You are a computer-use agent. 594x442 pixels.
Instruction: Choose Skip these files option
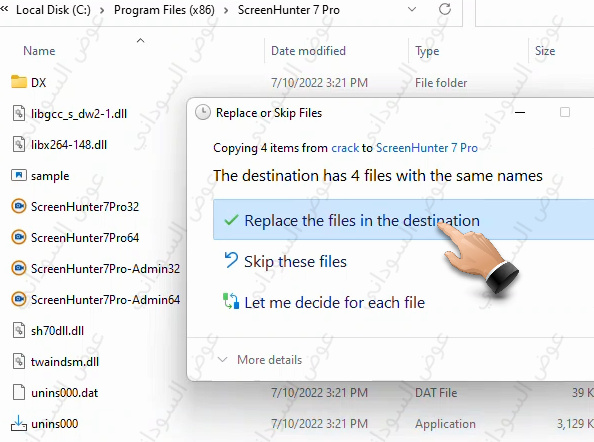coord(286,261)
